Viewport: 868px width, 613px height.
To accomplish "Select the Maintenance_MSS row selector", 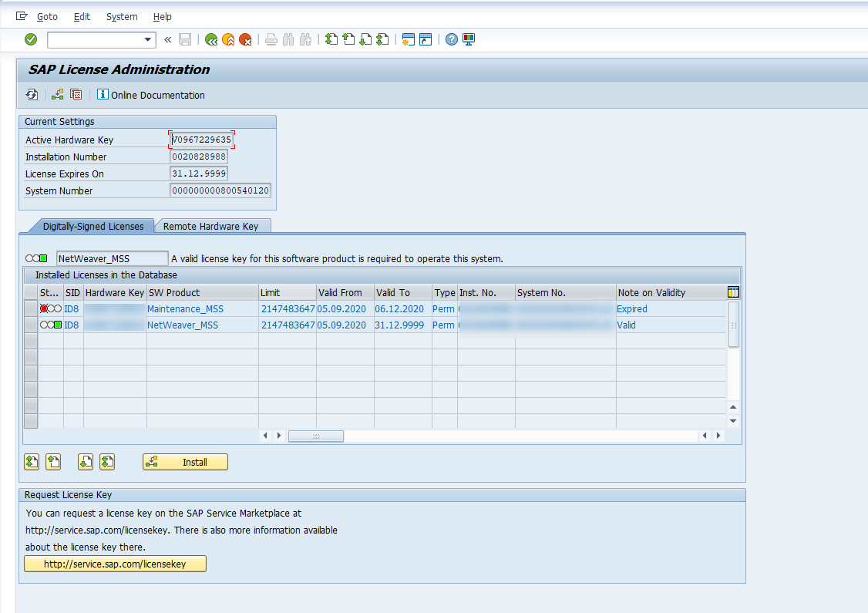I will tap(31, 309).
